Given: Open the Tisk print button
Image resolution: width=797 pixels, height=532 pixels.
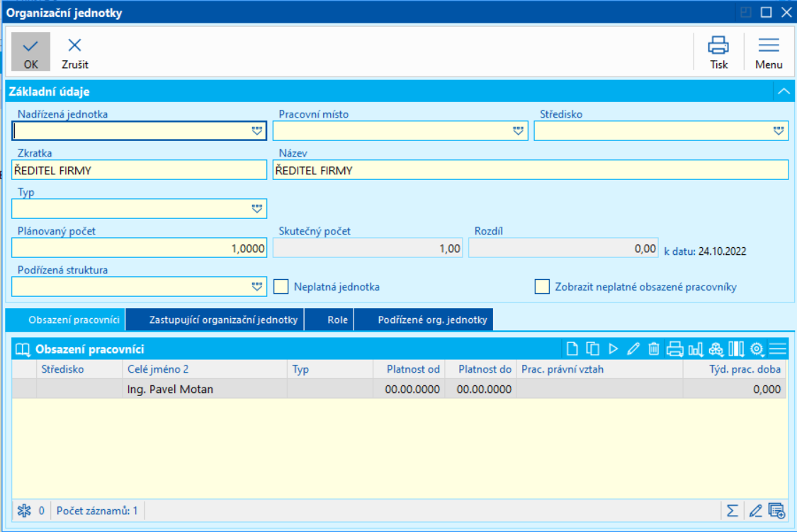Looking at the screenshot, I should (718, 51).
